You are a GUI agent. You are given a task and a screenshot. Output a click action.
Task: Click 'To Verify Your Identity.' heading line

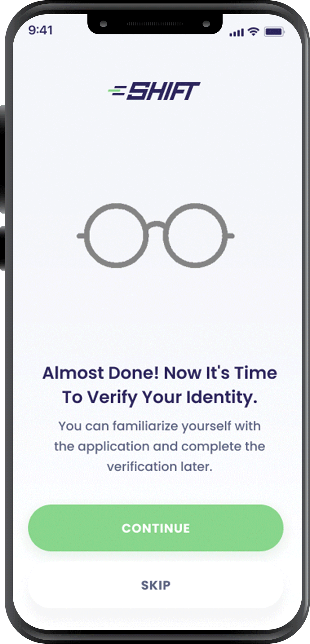(x=160, y=398)
